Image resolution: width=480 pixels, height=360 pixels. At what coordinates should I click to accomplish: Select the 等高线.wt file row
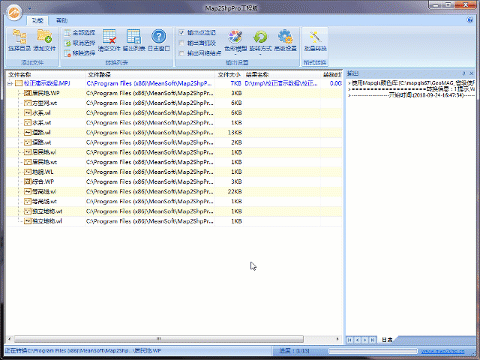pyautogui.click(x=174, y=201)
